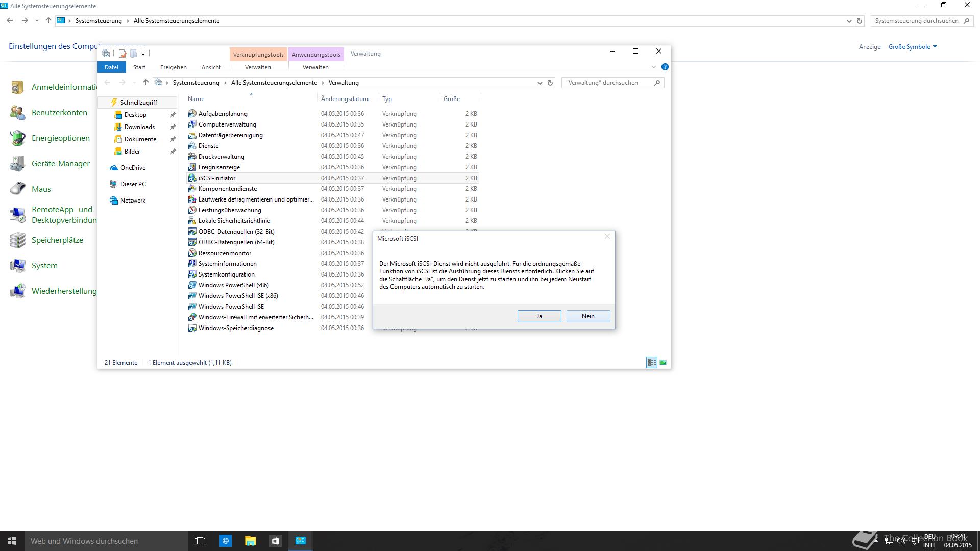
Task: Open Verwalten tab under Verknüpfungstools
Action: click(258, 67)
